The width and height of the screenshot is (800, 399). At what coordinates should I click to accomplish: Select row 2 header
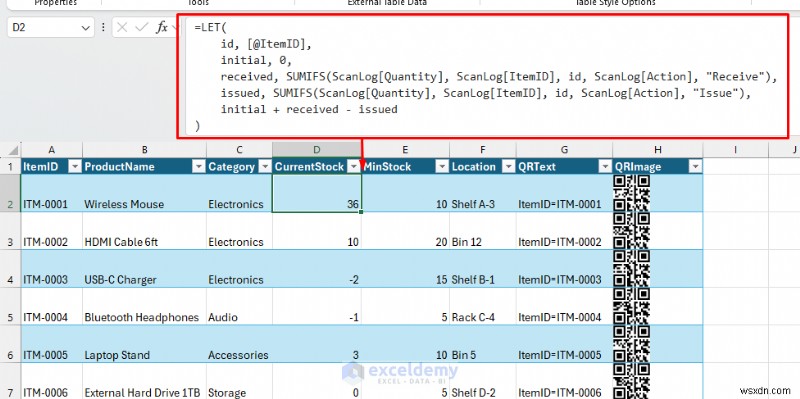10,193
